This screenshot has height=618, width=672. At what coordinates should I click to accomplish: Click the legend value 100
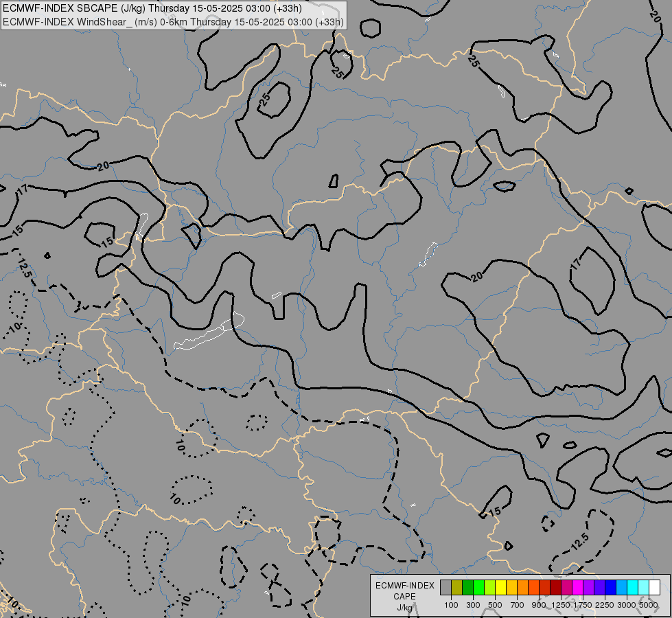(451, 605)
